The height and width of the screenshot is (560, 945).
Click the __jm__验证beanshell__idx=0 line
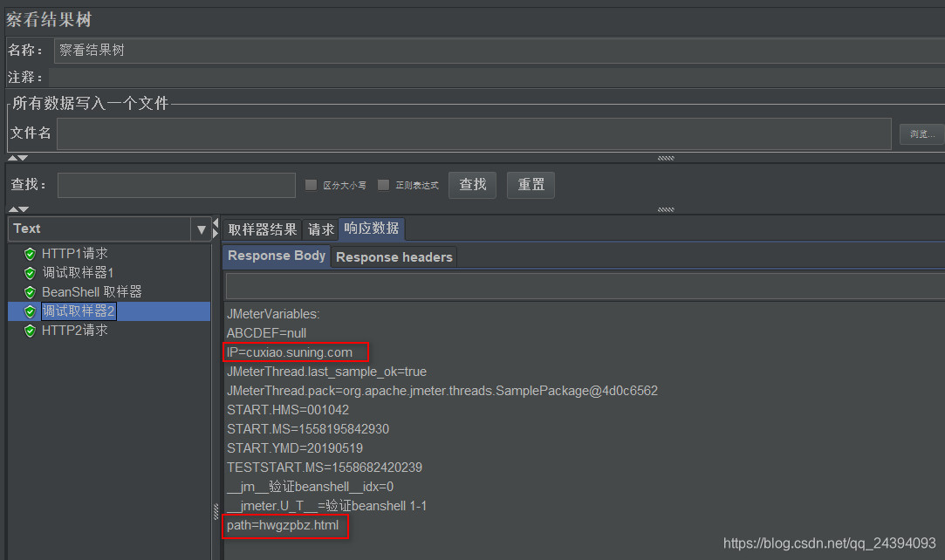point(311,487)
